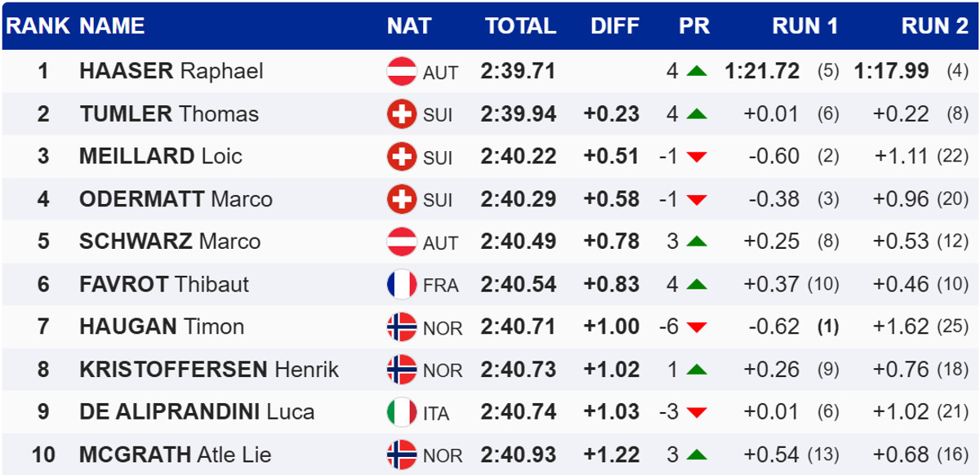Click Swiss flag icon beside Tumler
Viewport: 980px width, 475px height.
401,114
